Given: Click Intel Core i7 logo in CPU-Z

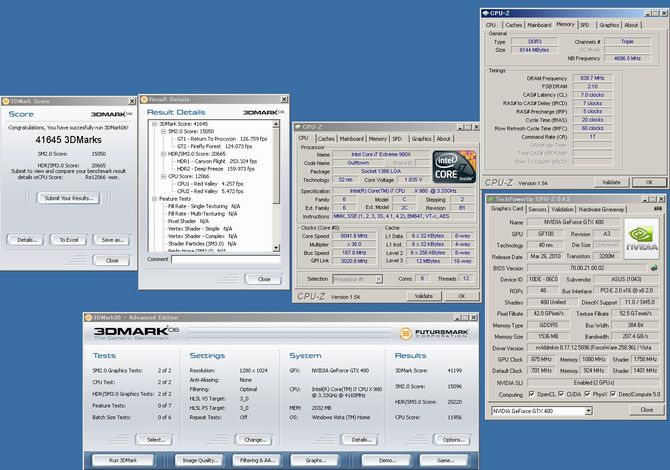Looking at the screenshot, I should click(x=454, y=167).
